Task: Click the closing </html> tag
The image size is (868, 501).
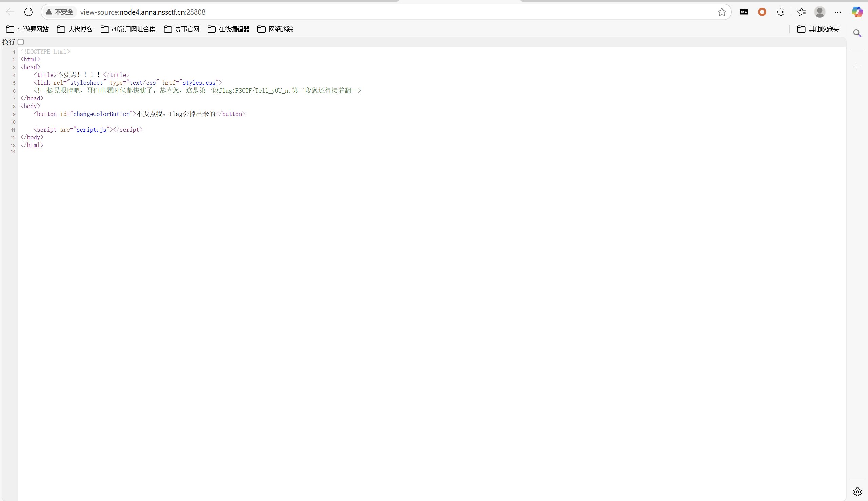Action: pyautogui.click(x=32, y=145)
